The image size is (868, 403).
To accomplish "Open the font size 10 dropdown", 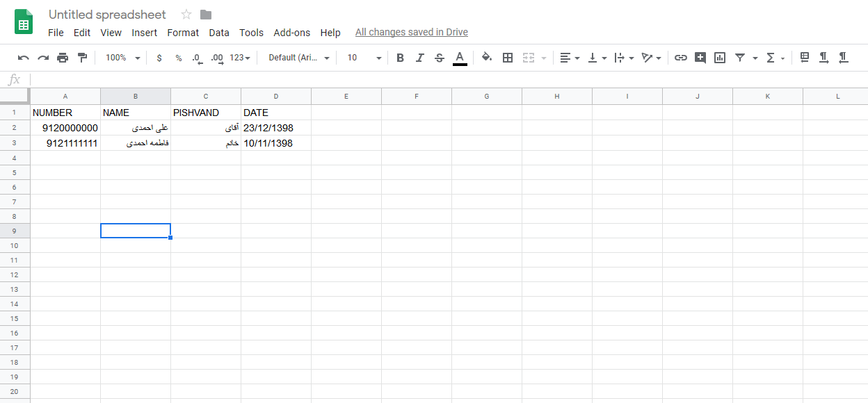I will click(364, 58).
